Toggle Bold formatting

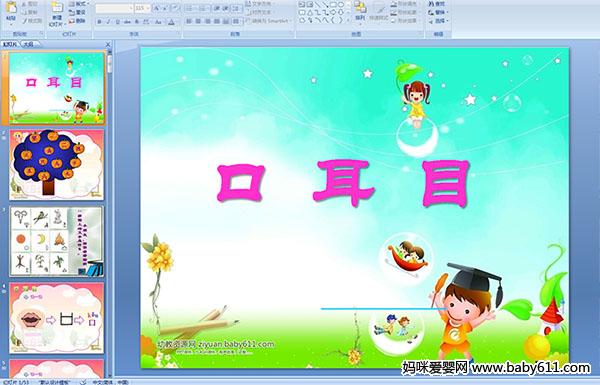[x=99, y=22]
